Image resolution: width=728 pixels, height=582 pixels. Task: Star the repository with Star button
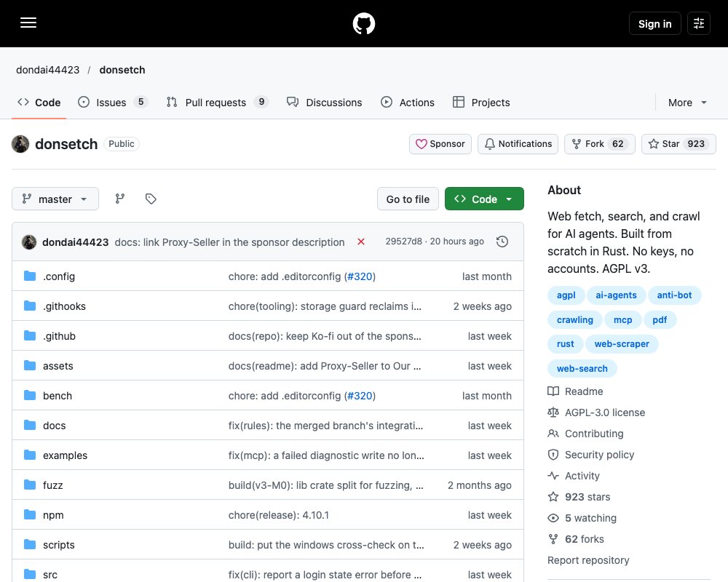[678, 144]
